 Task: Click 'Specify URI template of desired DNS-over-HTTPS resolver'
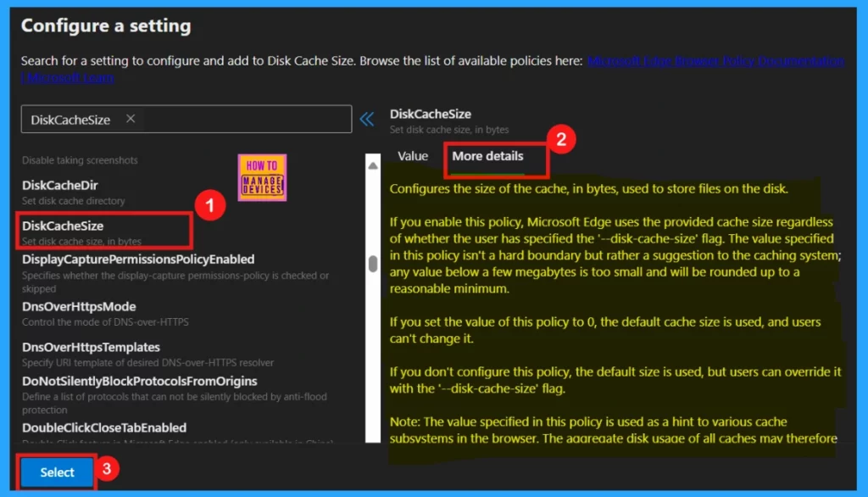point(147,362)
